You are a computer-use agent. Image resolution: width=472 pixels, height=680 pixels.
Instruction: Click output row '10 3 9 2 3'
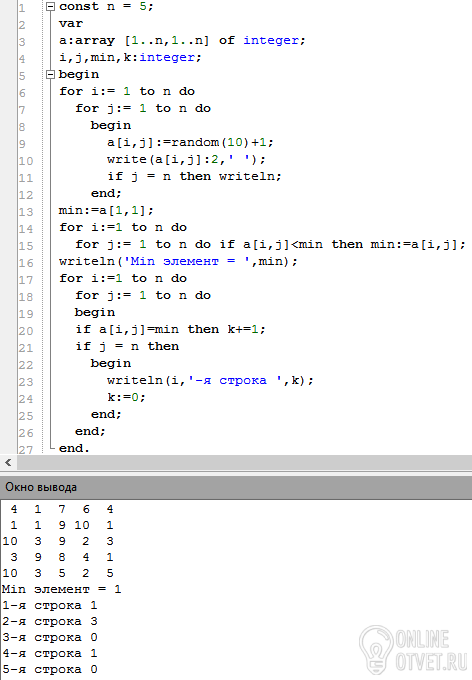[x=58, y=541]
